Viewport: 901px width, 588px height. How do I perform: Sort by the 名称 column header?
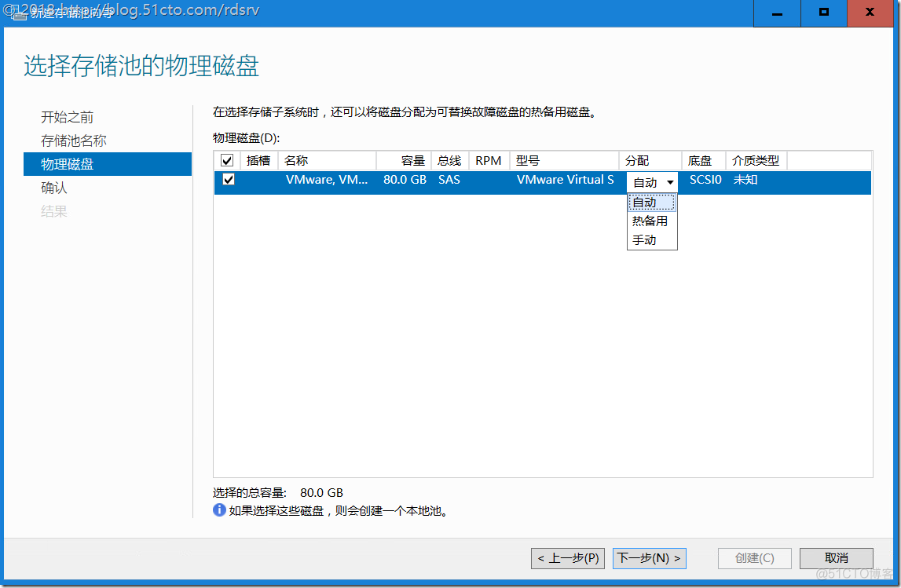coord(327,161)
